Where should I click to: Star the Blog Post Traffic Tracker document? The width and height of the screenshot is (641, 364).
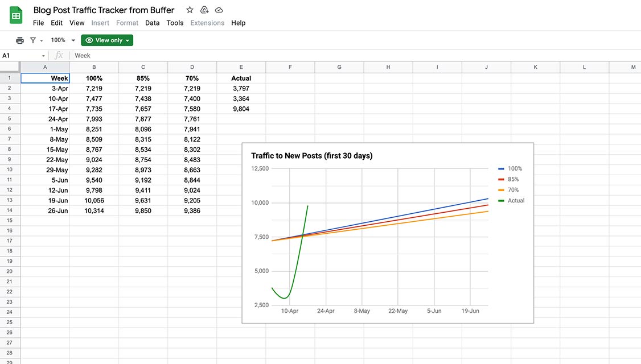pos(190,10)
